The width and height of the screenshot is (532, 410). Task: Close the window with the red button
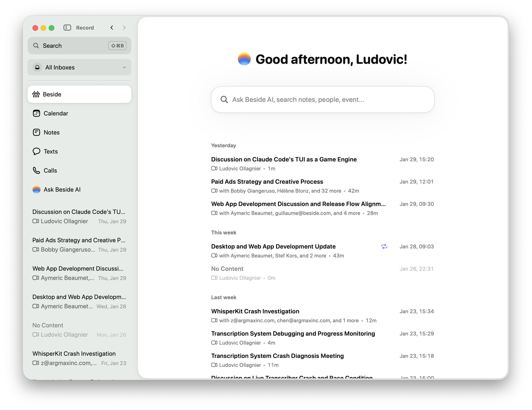(x=35, y=28)
